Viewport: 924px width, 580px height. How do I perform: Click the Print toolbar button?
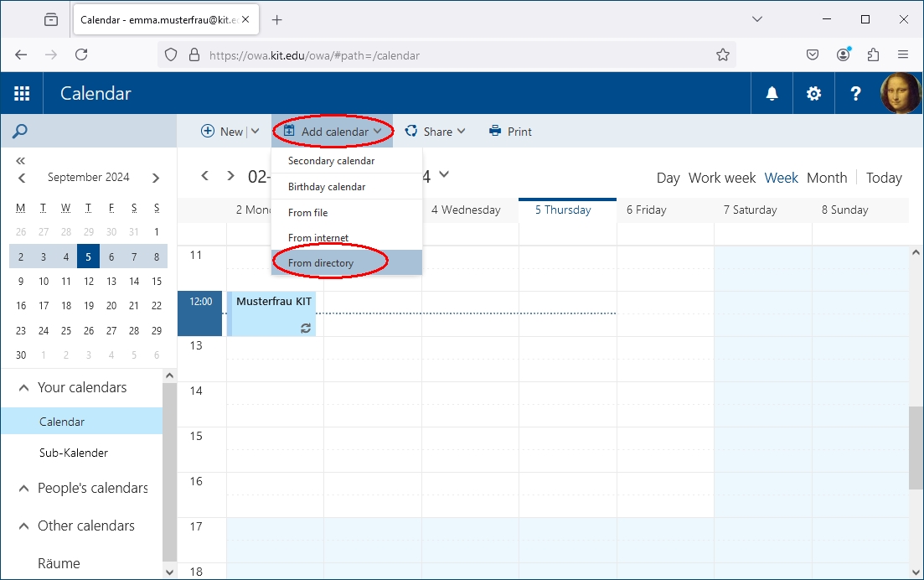(510, 132)
